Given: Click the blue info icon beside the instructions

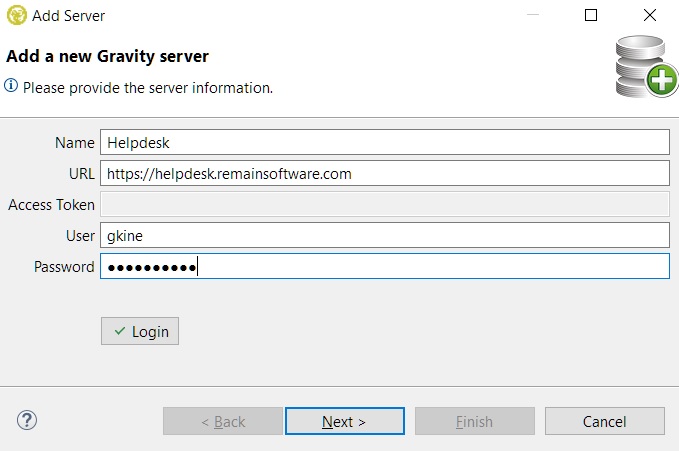Looking at the screenshot, I should [x=12, y=87].
